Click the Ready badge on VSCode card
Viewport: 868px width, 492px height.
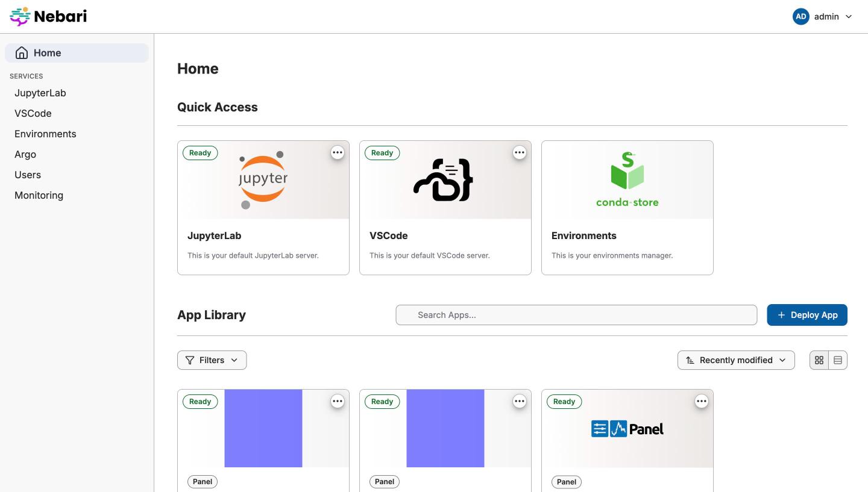pos(382,153)
